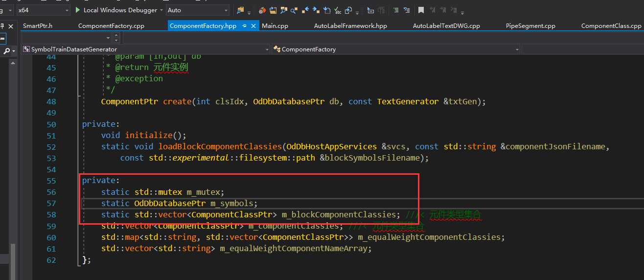Image resolution: width=644 pixels, height=280 pixels.
Task: Click line number 55 in the margin
Action: coord(51,180)
